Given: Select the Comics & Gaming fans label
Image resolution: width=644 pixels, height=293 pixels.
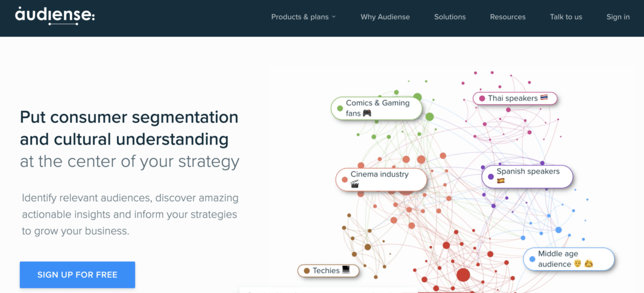Looking at the screenshot, I should (377, 108).
